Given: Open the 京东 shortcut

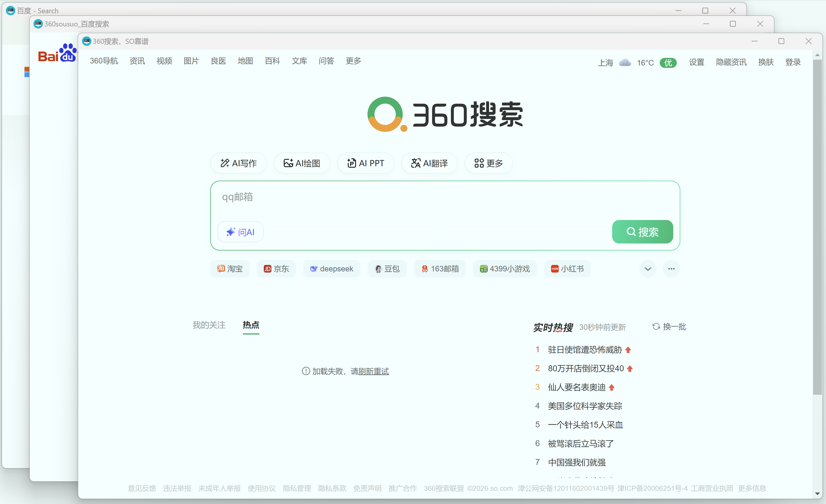Looking at the screenshot, I should pyautogui.click(x=276, y=268).
